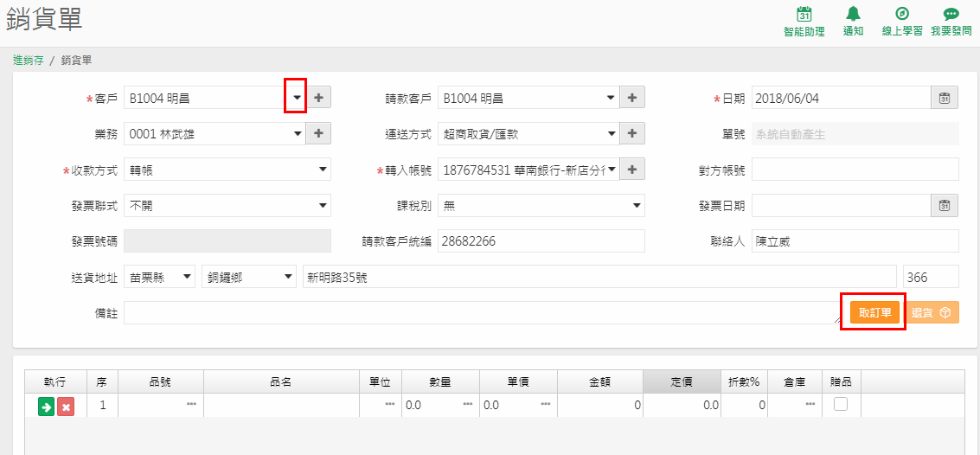Click the 品號 column header
This screenshot has height=455, width=980.
pyautogui.click(x=161, y=381)
